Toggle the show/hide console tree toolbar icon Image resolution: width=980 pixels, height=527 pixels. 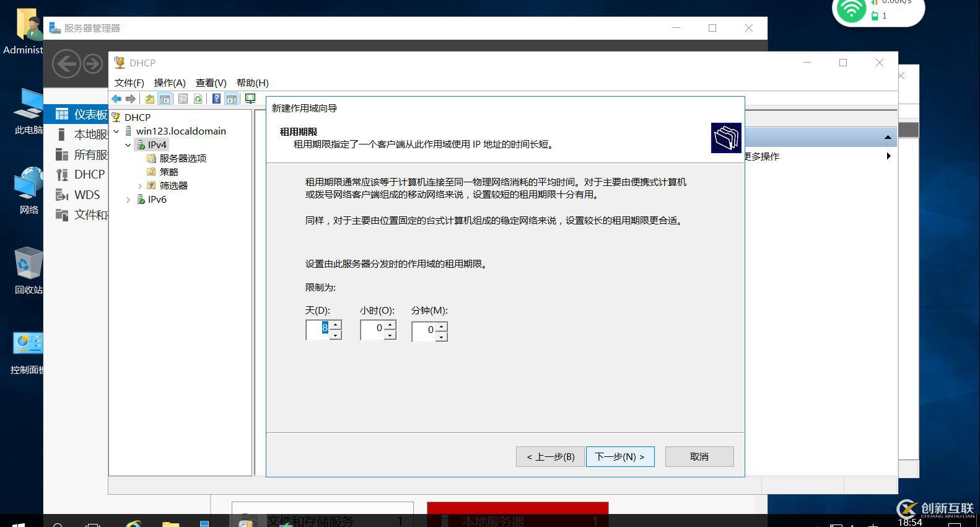[165, 99]
